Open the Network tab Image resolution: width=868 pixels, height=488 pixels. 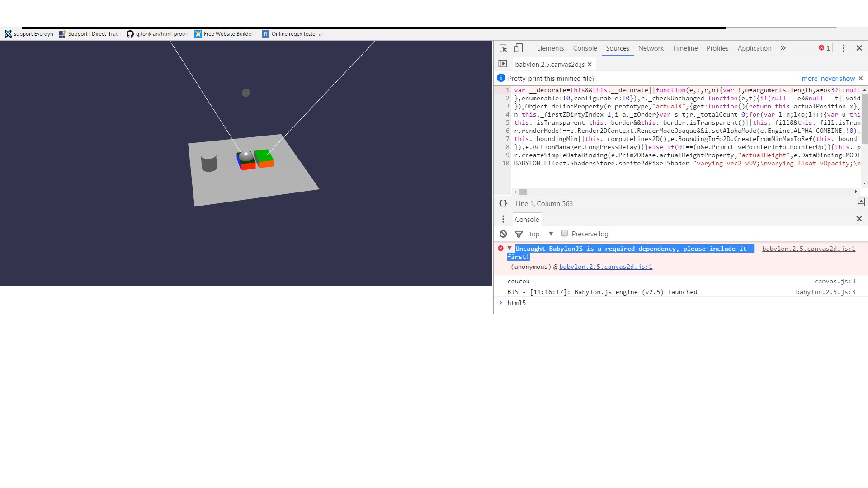click(651, 48)
